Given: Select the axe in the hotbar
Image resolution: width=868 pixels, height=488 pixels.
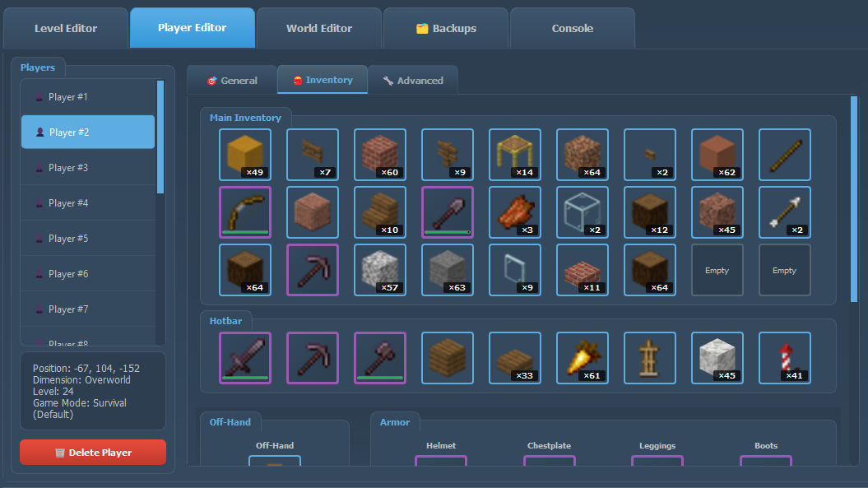Looking at the screenshot, I should (380, 358).
